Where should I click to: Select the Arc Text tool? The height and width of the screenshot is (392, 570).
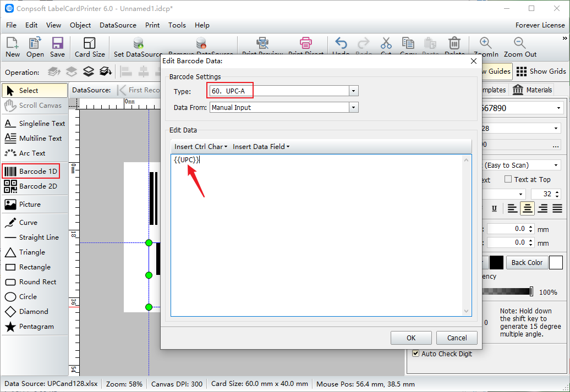coord(35,153)
